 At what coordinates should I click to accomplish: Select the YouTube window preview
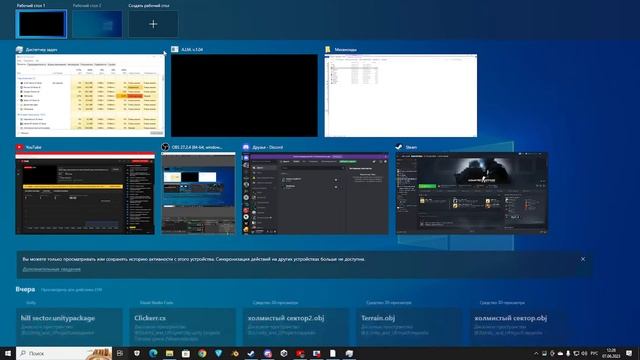tap(85, 193)
